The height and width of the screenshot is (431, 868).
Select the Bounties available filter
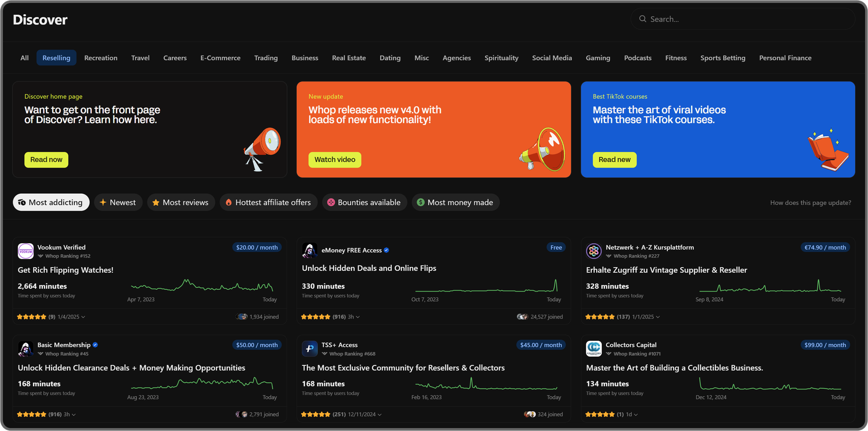click(365, 202)
